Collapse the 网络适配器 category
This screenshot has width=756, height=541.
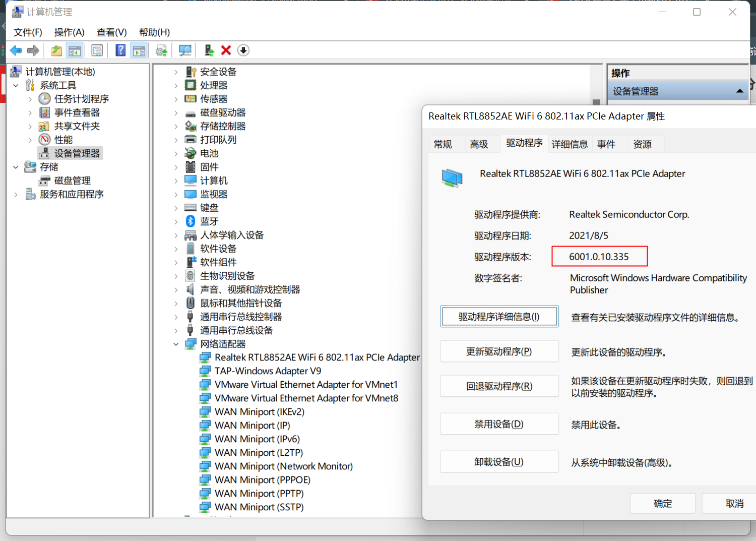pos(176,344)
